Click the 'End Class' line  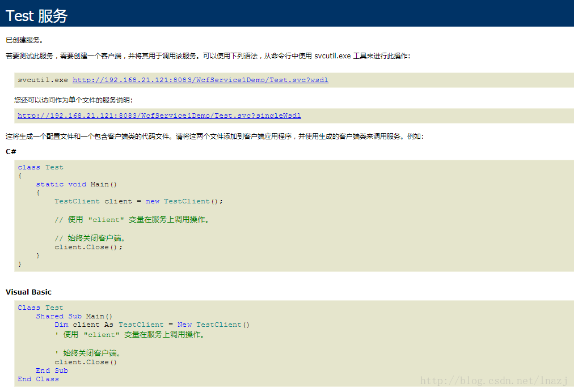point(38,379)
